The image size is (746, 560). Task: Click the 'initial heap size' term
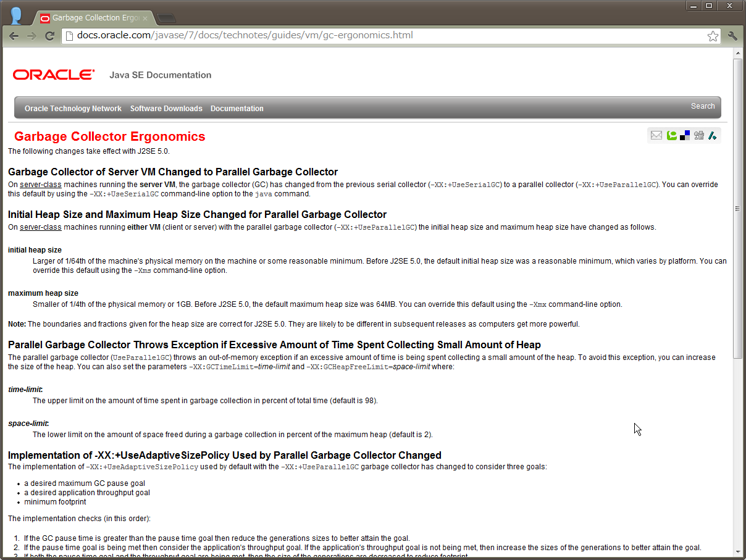point(35,250)
